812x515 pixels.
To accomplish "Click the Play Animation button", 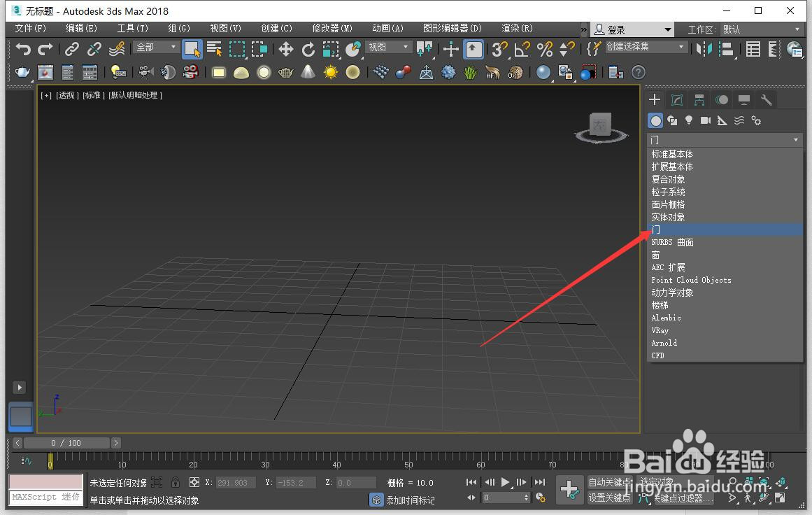I will [x=506, y=482].
